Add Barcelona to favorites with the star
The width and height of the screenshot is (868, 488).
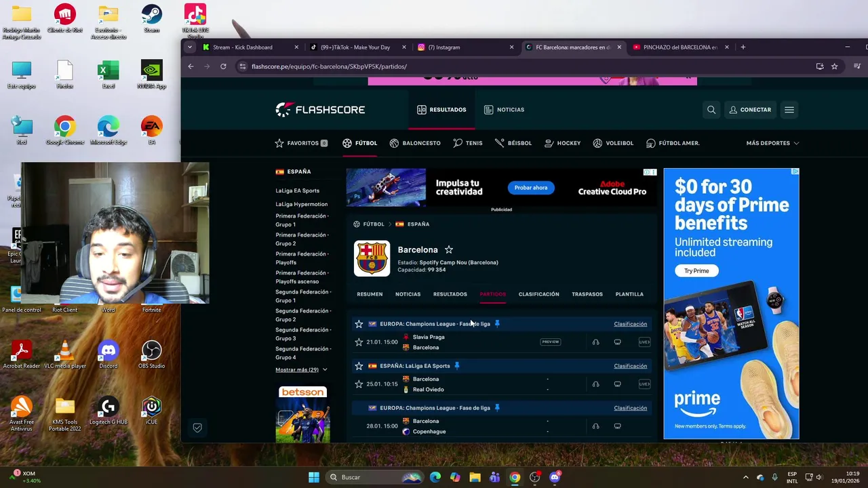(x=449, y=250)
